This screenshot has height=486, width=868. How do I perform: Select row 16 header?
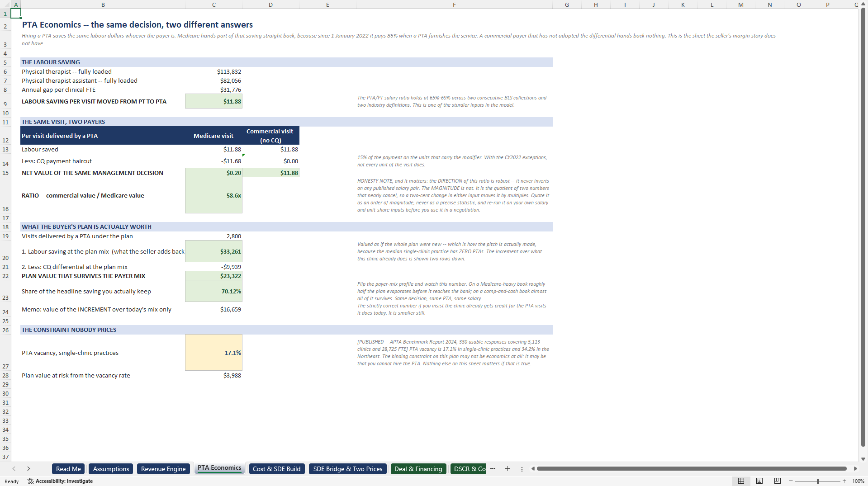point(5,195)
